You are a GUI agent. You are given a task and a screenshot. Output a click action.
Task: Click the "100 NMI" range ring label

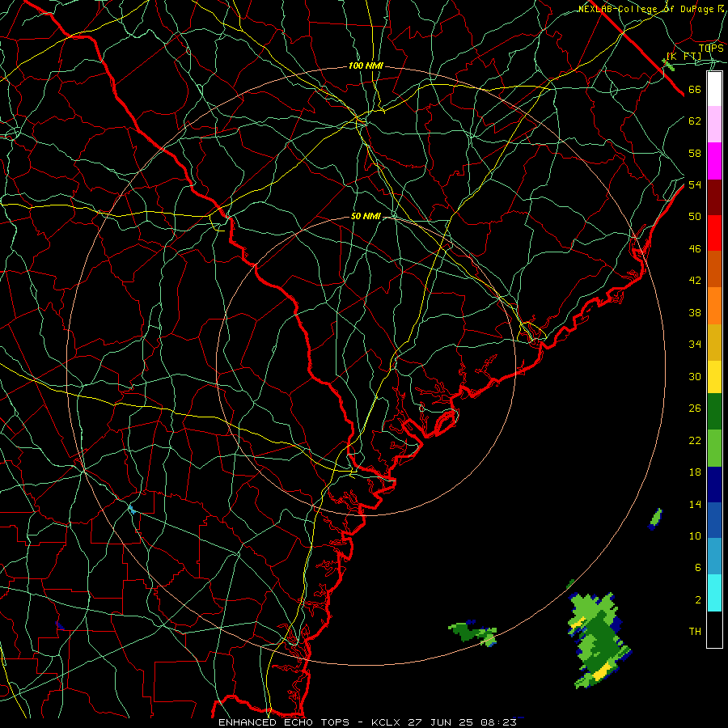click(x=366, y=66)
